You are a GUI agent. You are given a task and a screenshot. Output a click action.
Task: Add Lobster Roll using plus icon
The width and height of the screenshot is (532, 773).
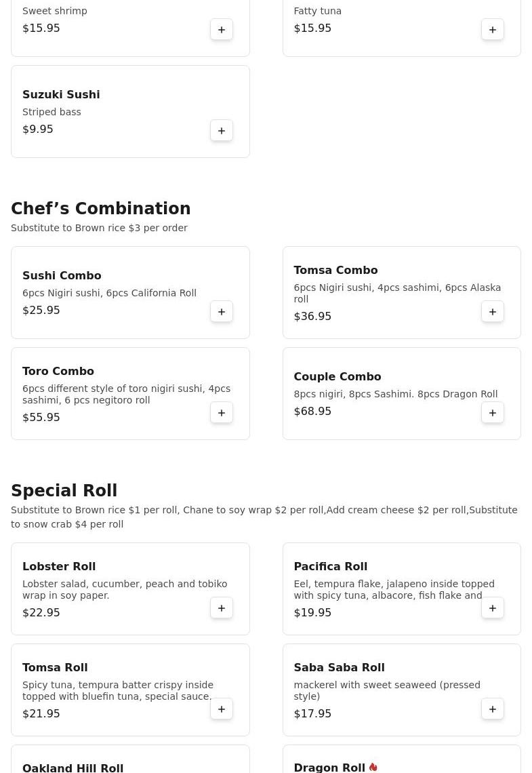click(x=222, y=608)
